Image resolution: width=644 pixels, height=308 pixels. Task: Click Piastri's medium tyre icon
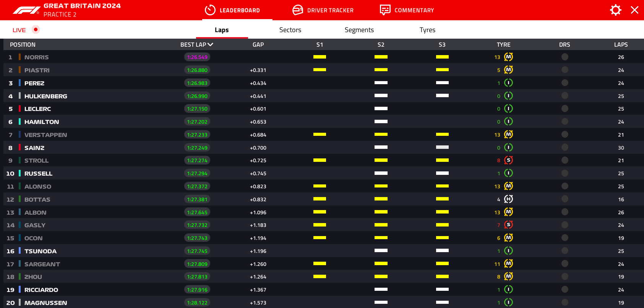508,70
